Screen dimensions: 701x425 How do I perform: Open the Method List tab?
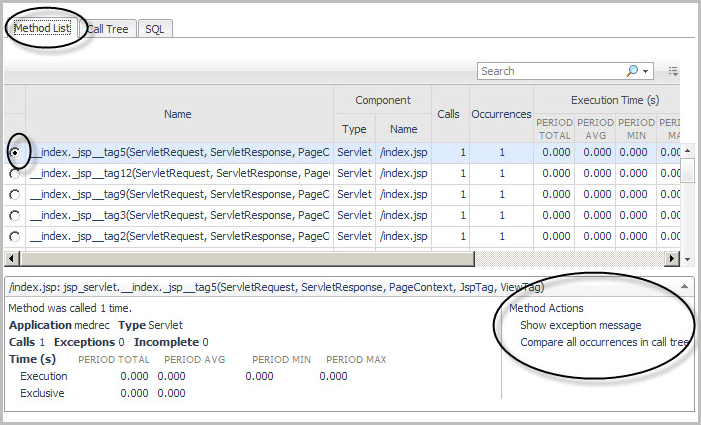coord(41,28)
